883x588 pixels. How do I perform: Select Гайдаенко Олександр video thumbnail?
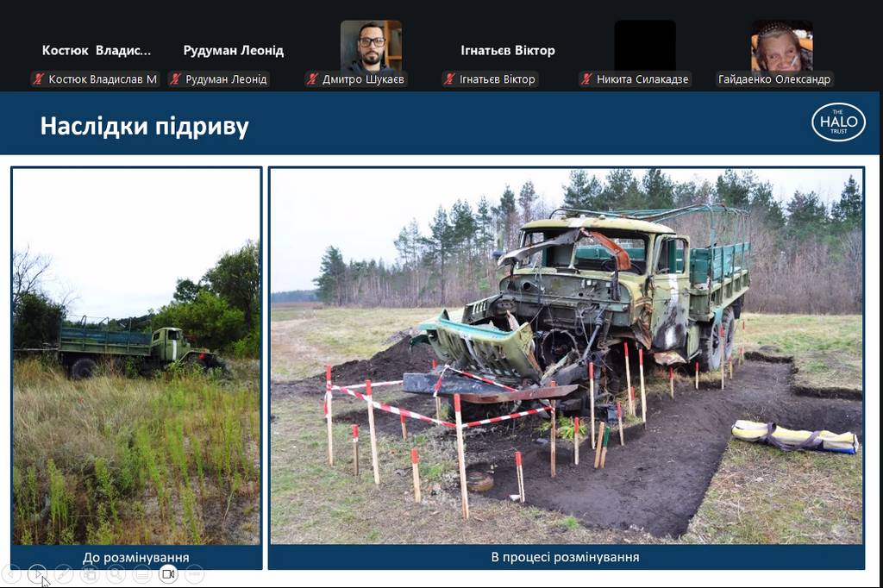(x=782, y=46)
